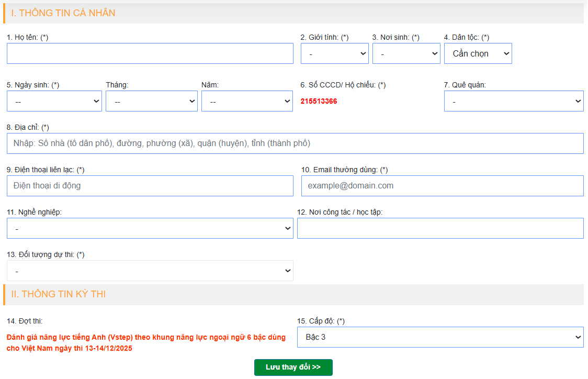Click the Địa chỉ address input

click(x=295, y=143)
